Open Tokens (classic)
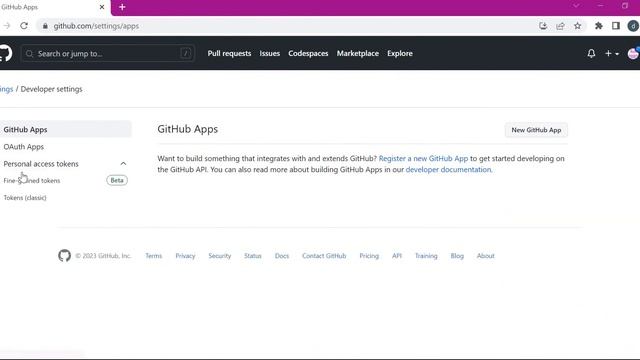The height and width of the screenshot is (360, 640). (25, 198)
